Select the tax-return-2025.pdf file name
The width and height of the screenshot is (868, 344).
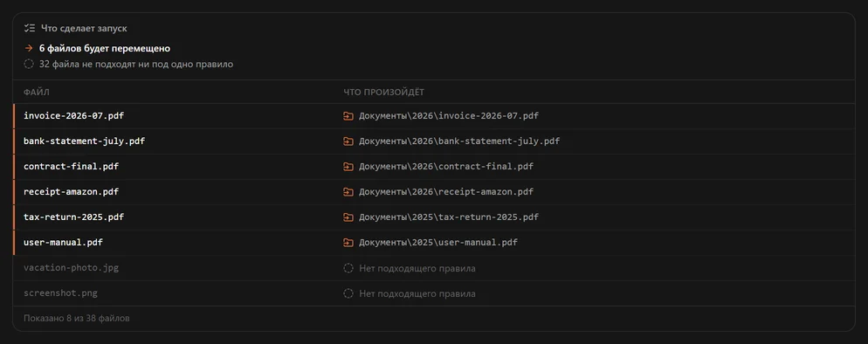[x=73, y=217]
